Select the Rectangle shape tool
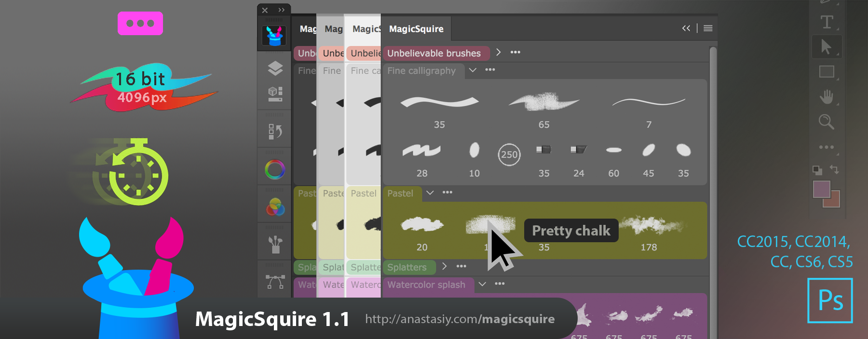Screen dimensions: 868x339 pos(827,72)
